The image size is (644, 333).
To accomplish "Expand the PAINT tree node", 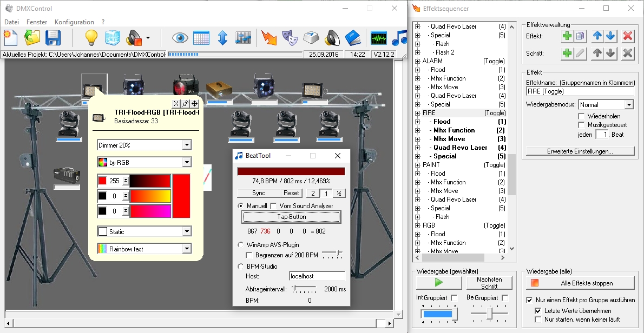I will point(417,165).
